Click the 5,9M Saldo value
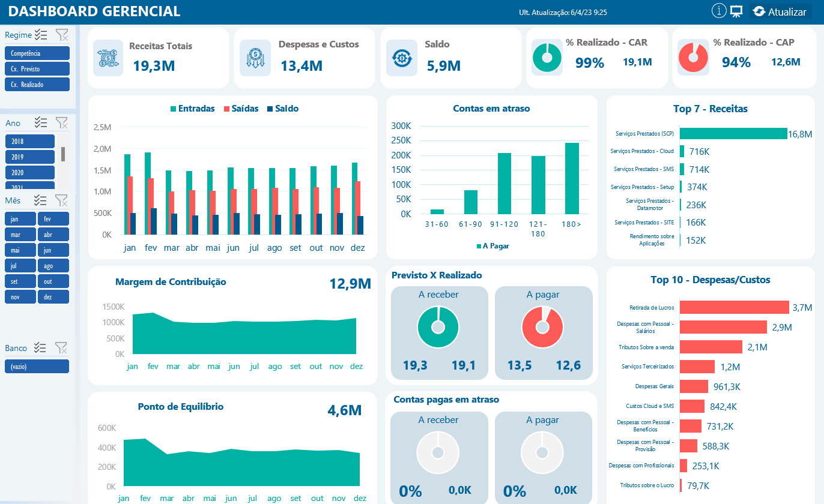824x504 pixels. 444,65
